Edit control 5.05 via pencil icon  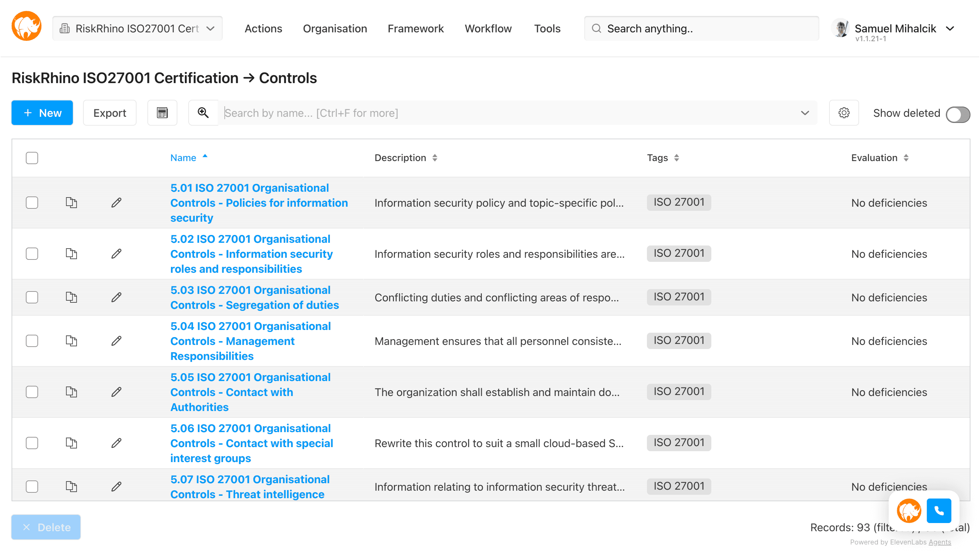[116, 392]
